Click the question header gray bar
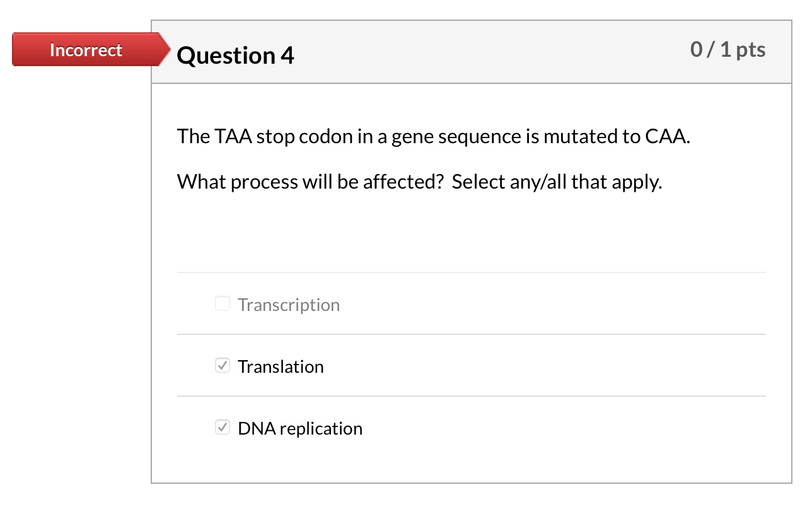 pyautogui.click(x=472, y=52)
